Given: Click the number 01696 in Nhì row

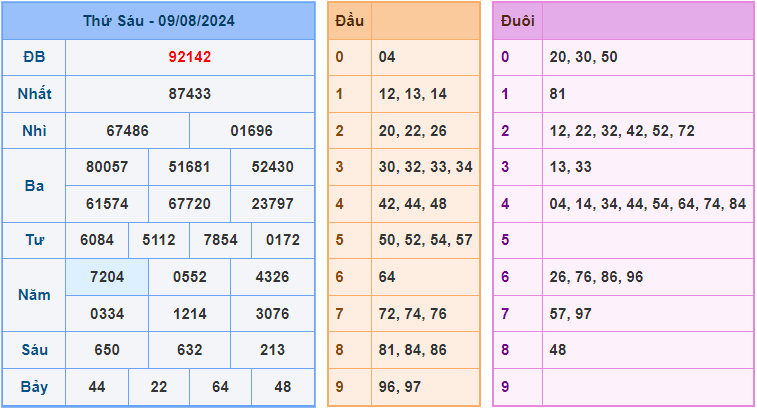Looking at the screenshot, I should coord(251,131).
